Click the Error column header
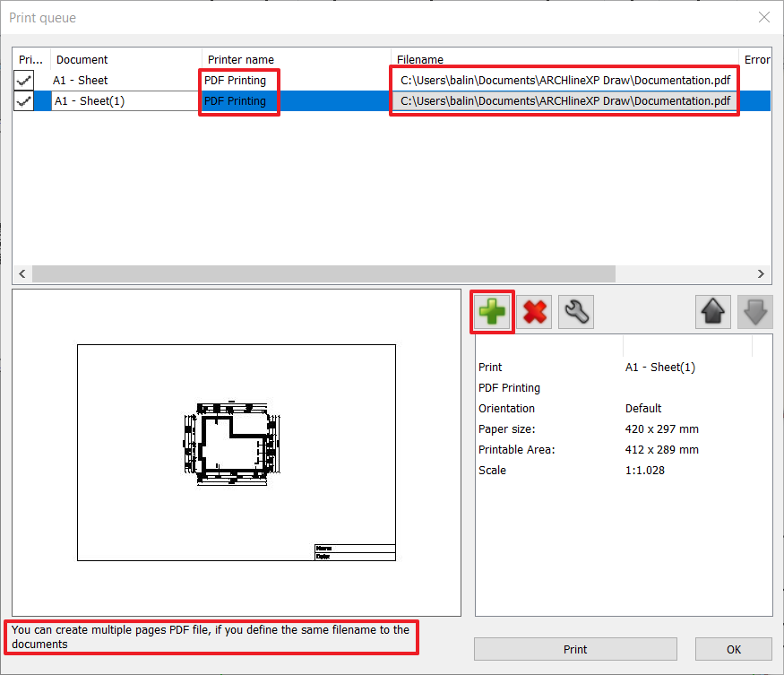The height and width of the screenshot is (675, 784). pyautogui.click(x=757, y=59)
